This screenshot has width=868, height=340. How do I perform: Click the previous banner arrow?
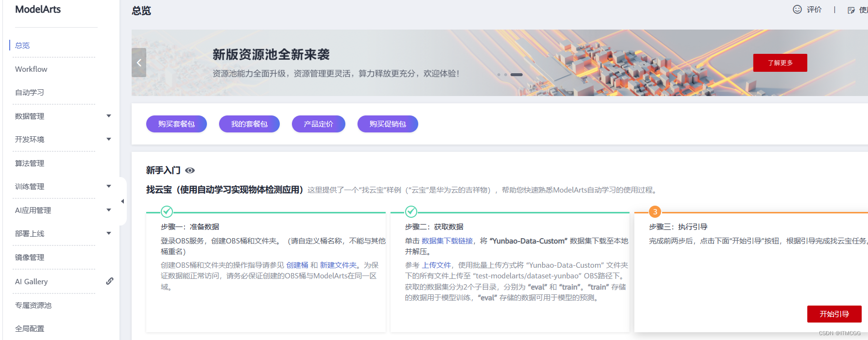tap(139, 63)
